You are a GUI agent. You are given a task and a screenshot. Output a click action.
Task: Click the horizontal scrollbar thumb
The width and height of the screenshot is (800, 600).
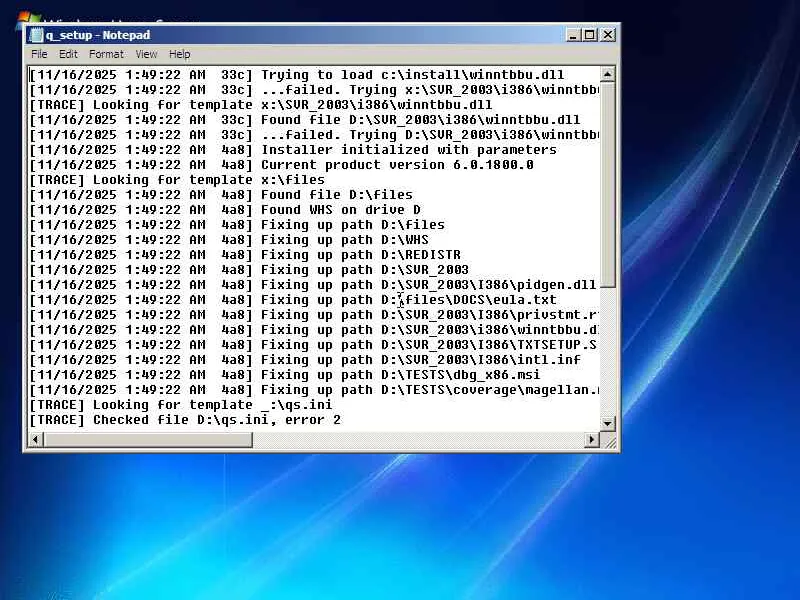147,439
